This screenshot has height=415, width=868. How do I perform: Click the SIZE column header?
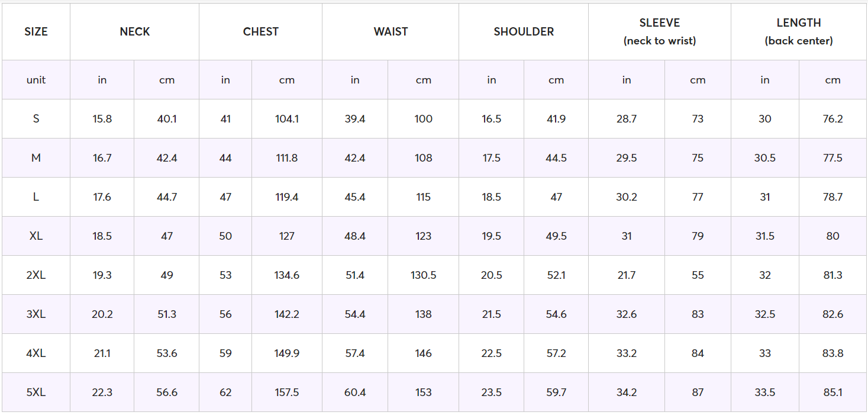(x=36, y=32)
